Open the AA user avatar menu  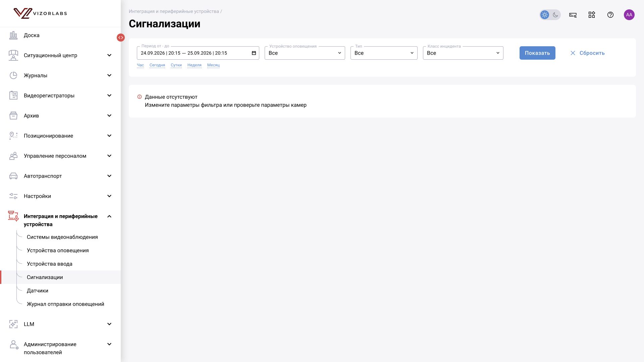tap(629, 15)
